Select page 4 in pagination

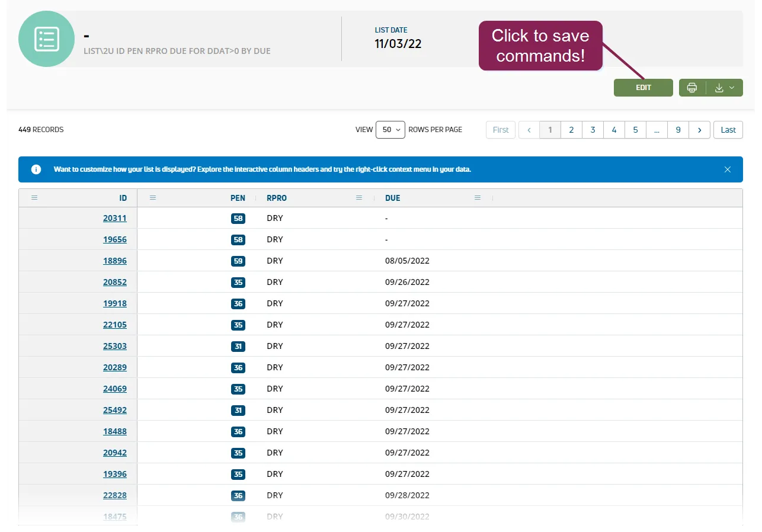[x=614, y=130]
